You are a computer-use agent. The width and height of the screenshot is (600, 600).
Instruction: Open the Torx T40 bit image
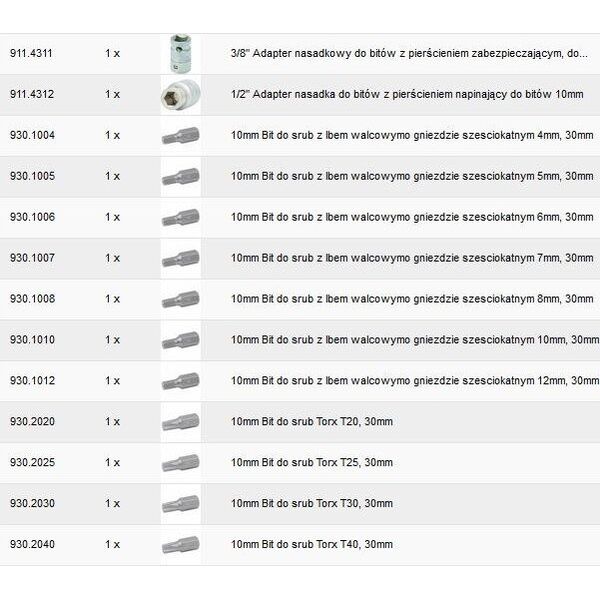[x=181, y=545]
